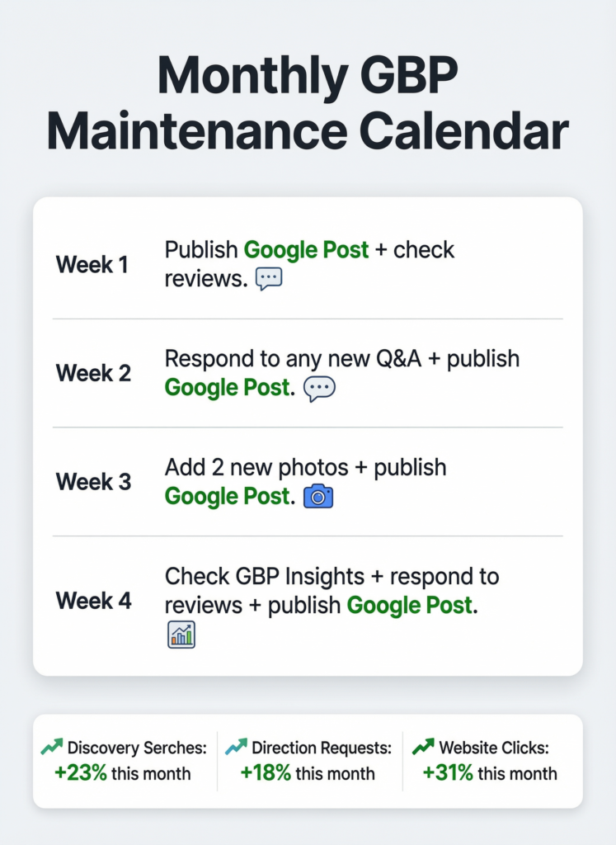Select the Week 2 row label
This screenshot has width=616, height=845.
click(x=94, y=373)
